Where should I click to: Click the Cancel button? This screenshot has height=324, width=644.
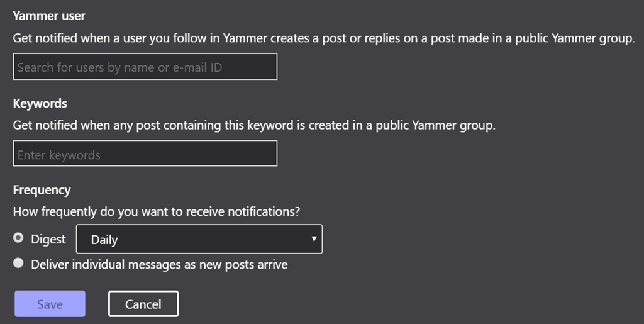point(143,304)
